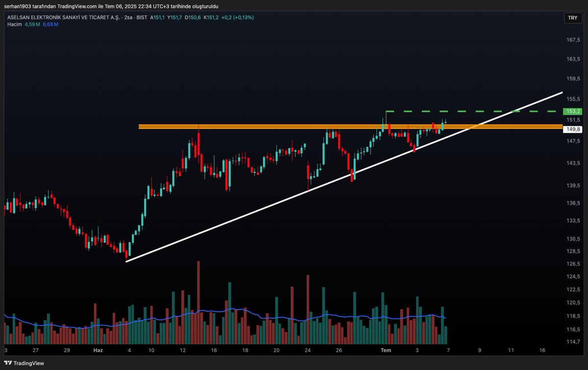Click the 27 date label on time axis
The width and height of the screenshot is (588, 370).
point(36,350)
